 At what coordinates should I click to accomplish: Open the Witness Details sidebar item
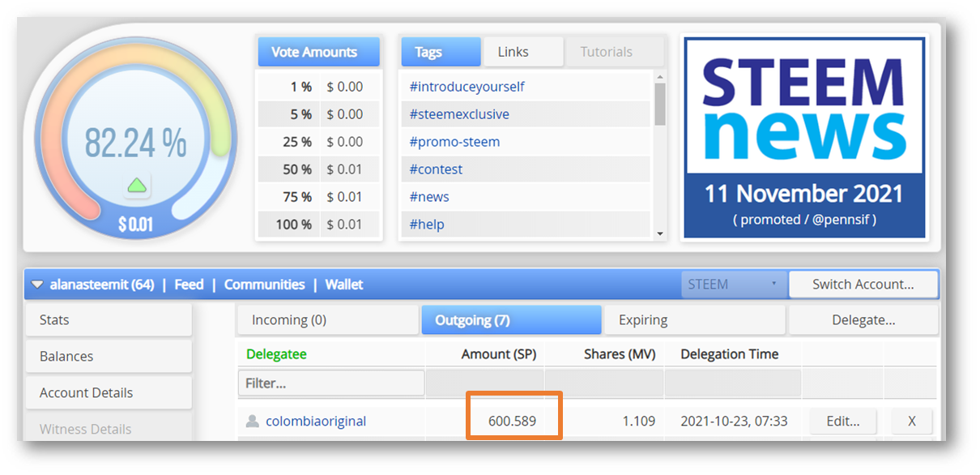click(109, 428)
